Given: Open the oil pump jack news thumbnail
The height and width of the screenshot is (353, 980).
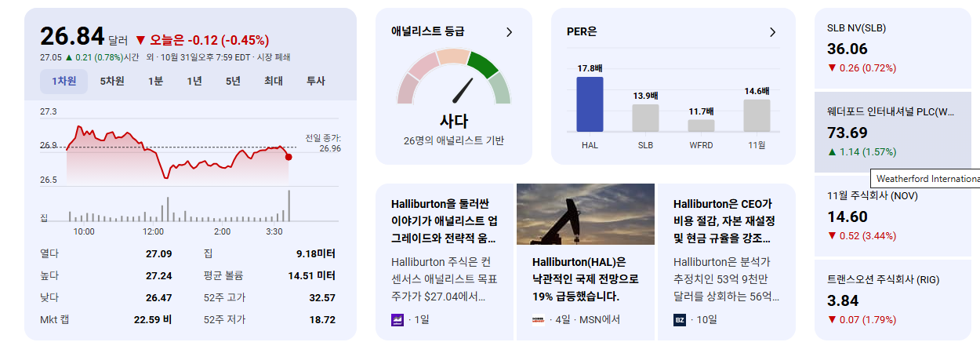Looking at the screenshot, I should 586,214.
